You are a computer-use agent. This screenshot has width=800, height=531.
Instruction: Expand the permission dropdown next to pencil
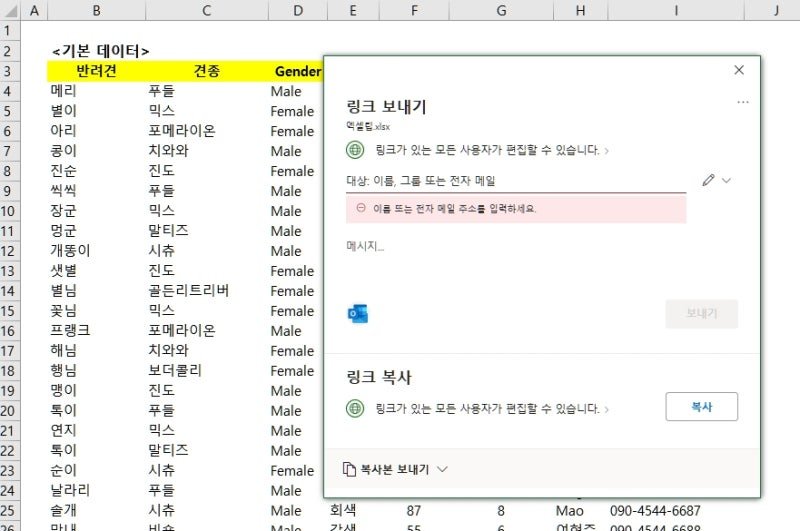[727, 180]
